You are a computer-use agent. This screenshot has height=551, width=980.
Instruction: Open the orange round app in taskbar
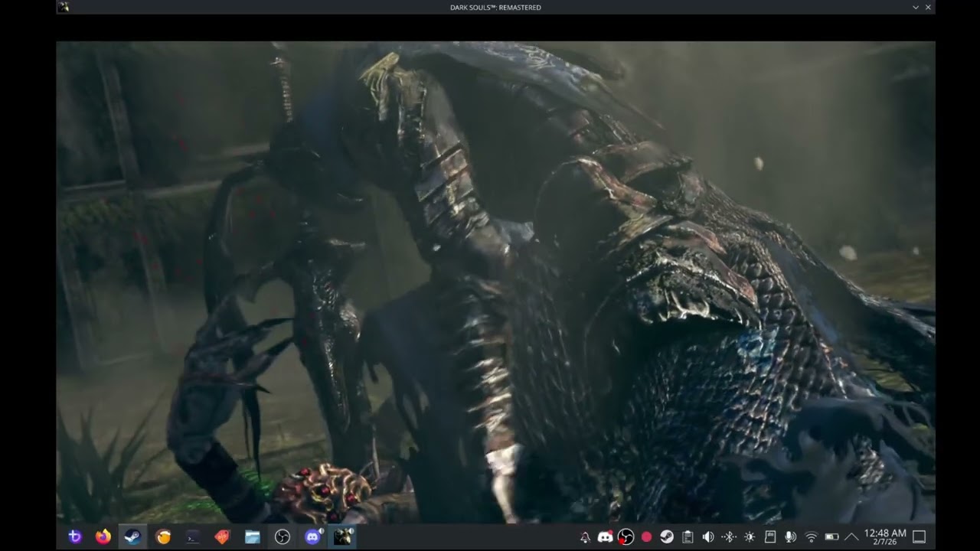click(163, 537)
